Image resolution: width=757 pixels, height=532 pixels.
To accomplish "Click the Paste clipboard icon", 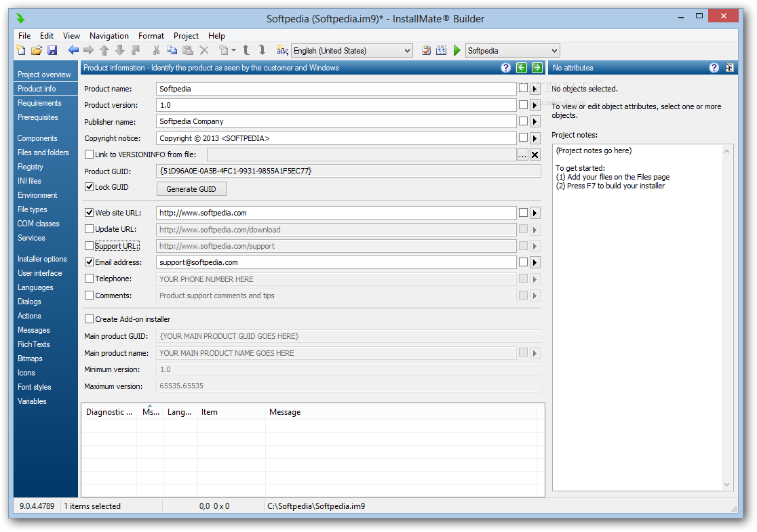I will click(188, 50).
